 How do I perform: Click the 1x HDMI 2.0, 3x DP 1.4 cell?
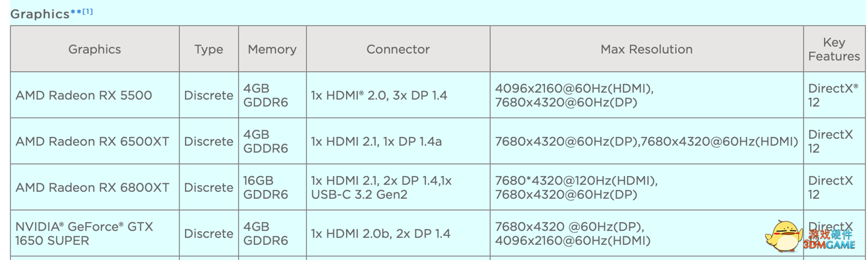[379, 95]
